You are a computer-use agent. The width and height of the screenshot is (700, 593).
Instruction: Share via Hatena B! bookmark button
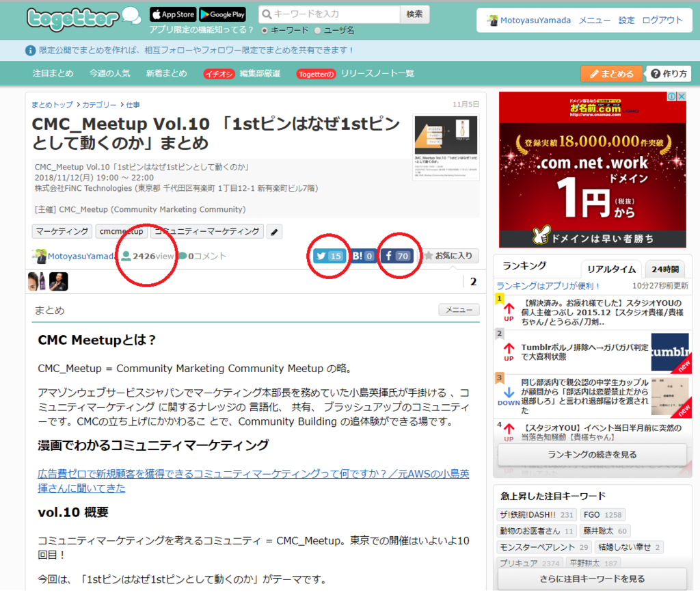click(362, 256)
